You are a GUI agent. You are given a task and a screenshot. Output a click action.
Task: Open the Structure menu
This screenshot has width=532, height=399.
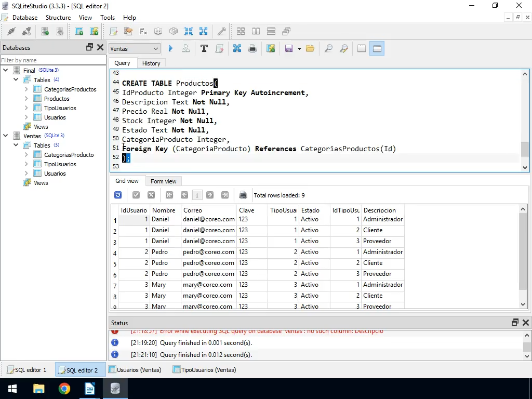click(x=58, y=17)
